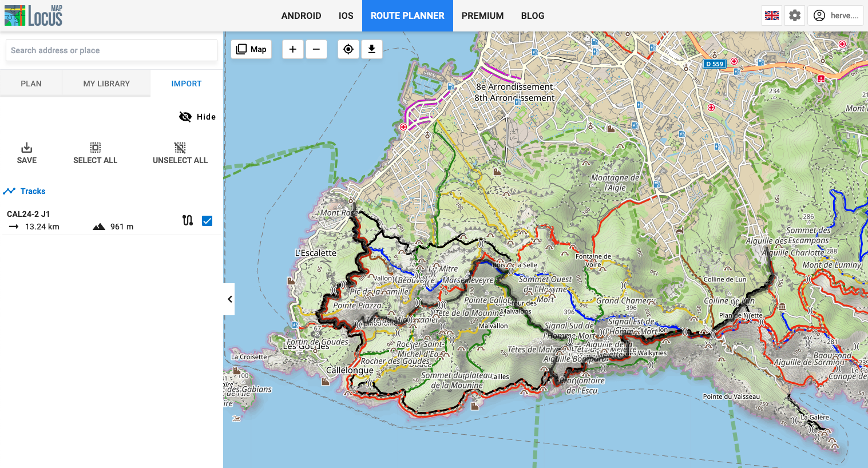
Task: Zoom in on the map
Action: point(292,49)
